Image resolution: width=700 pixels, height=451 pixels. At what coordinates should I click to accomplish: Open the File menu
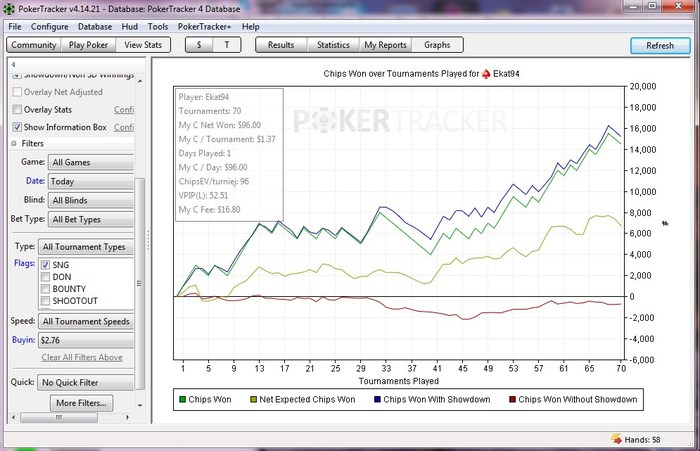15,27
